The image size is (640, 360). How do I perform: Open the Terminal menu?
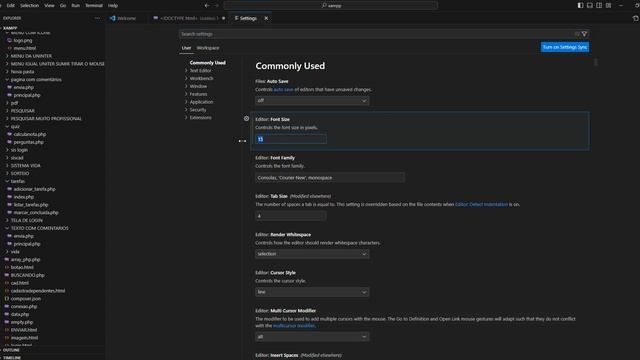pos(94,6)
